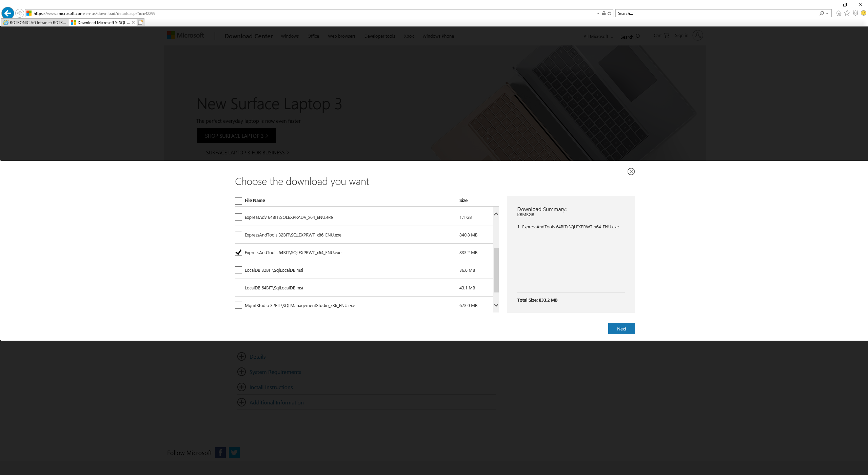Click the Sign in account avatar

697,35
